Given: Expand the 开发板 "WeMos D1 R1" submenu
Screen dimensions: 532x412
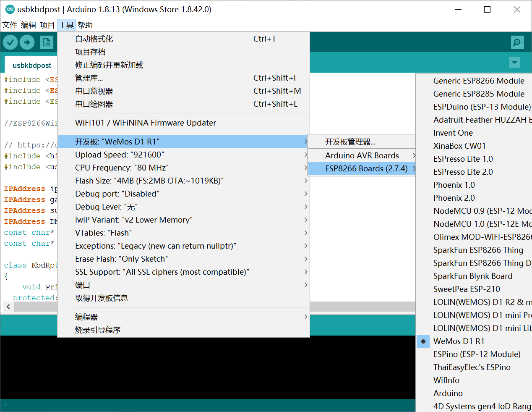Looking at the screenshot, I should 183,142.
